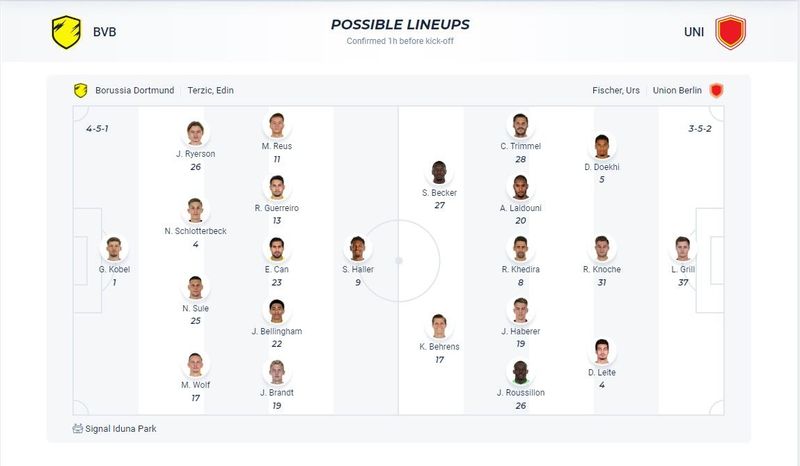
Task: Click small Union Berlin crest beside team name
Action: point(716,90)
